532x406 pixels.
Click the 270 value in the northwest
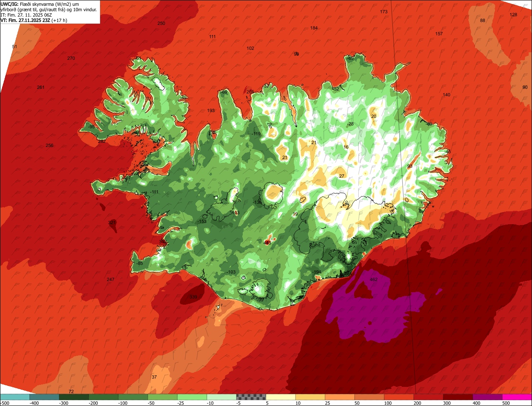pyautogui.click(x=71, y=59)
